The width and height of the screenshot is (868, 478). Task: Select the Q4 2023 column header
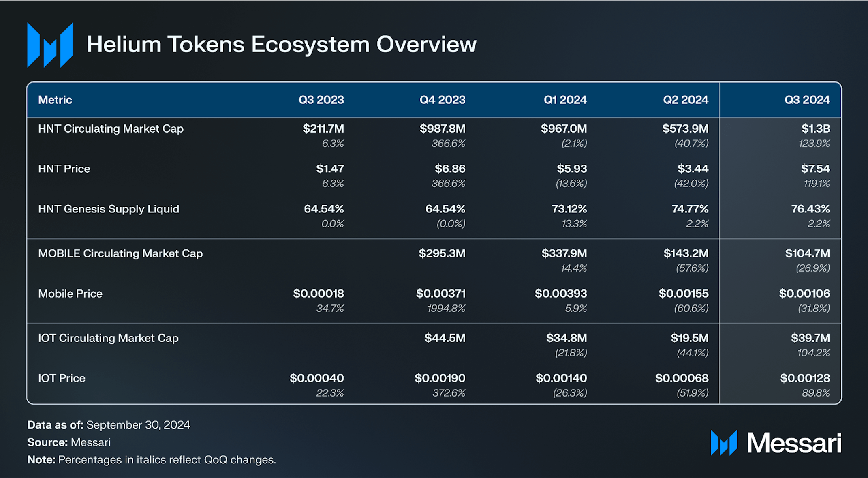(x=443, y=100)
